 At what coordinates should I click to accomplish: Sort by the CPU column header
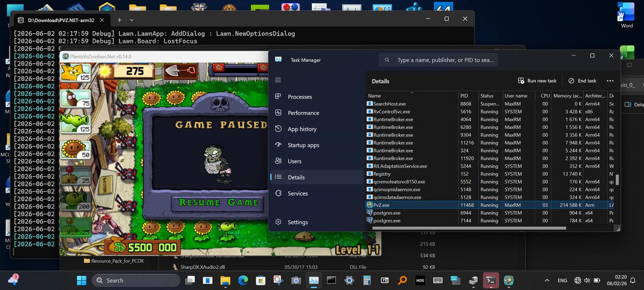point(545,96)
